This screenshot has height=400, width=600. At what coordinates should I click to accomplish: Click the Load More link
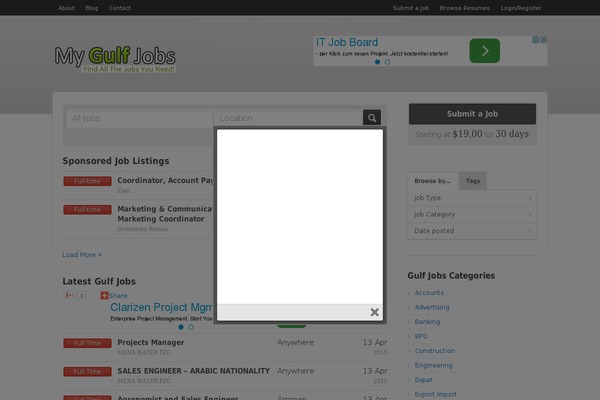tap(82, 255)
